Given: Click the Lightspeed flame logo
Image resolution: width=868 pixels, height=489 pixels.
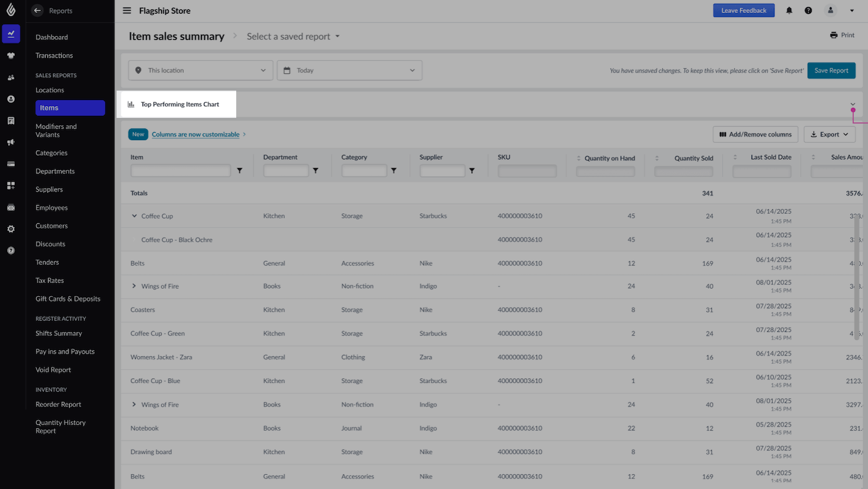Looking at the screenshot, I should (x=11, y=9).
